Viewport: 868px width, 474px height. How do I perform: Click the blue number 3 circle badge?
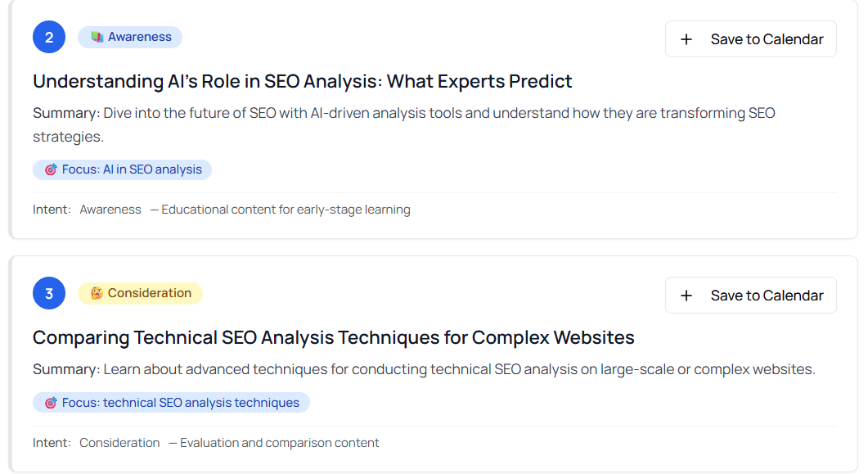[x=49, y=293]
